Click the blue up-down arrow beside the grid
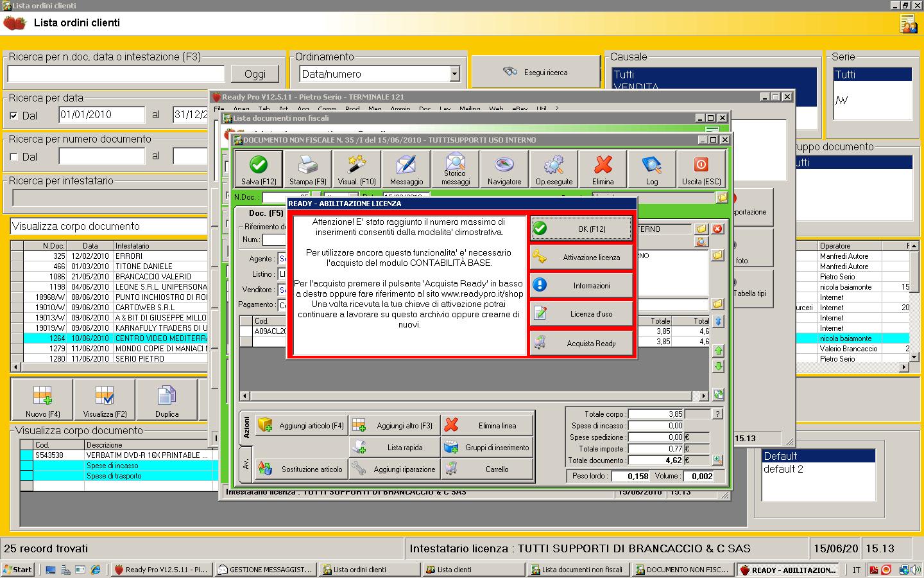Screen dimensions: 924x578 click(719, 321)
